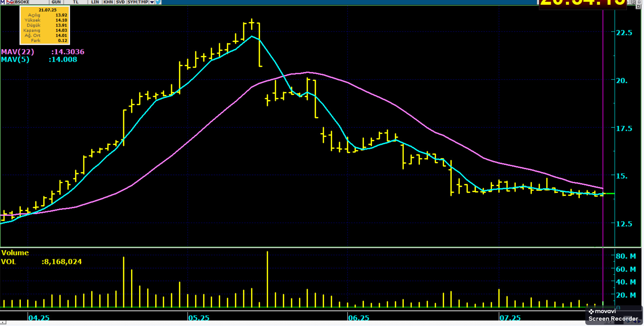The width and height of the screenshot is (644, 326).
Task: Toggle the LIN linear scale option
Action: click(x=95, y=2)
